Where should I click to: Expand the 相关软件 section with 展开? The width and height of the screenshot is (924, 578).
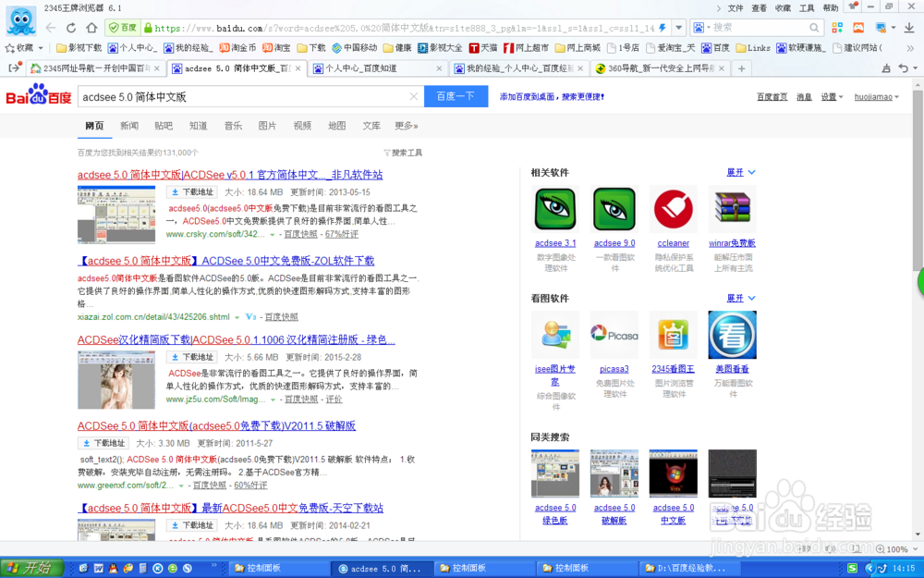coord(741,172)
